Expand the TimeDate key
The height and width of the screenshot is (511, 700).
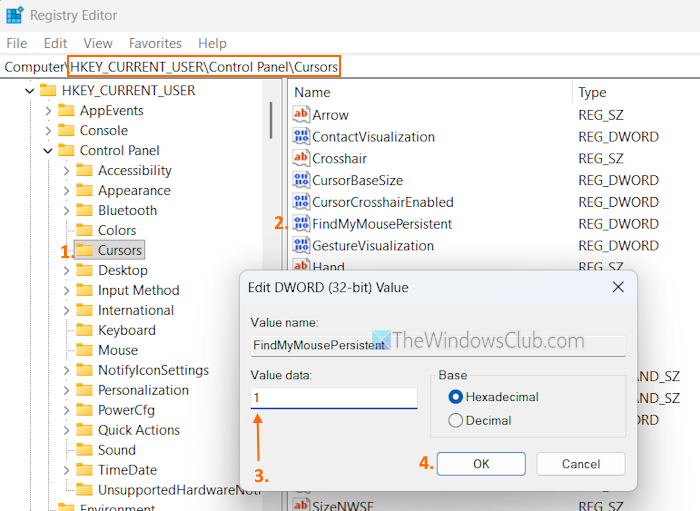coord(67,470)
